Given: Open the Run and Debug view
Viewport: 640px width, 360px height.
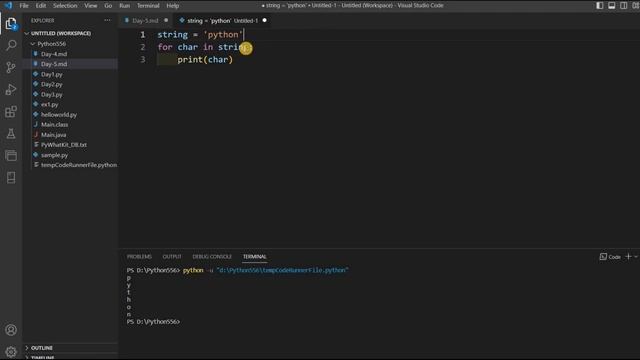Looking at the screenshot, I should tap(11, 89).
